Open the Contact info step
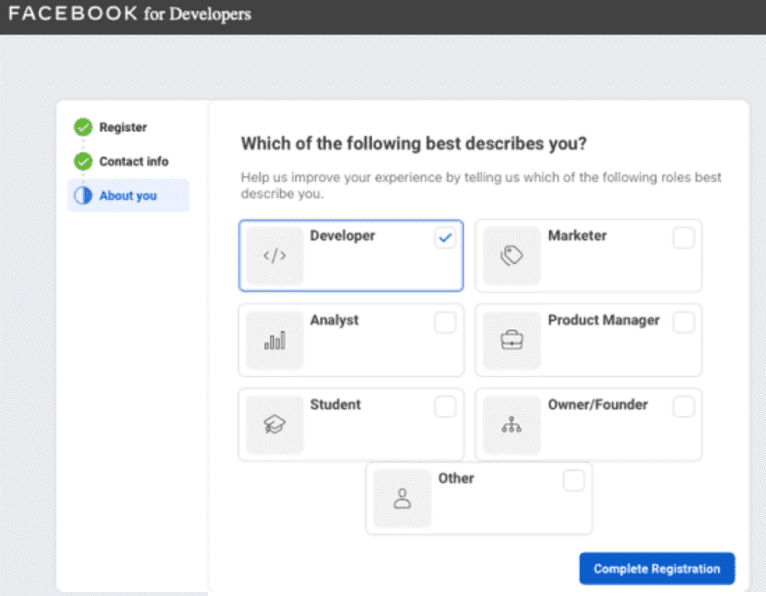Image resolution: width=766 pixels, height=596 pixels. coord(134,161)
